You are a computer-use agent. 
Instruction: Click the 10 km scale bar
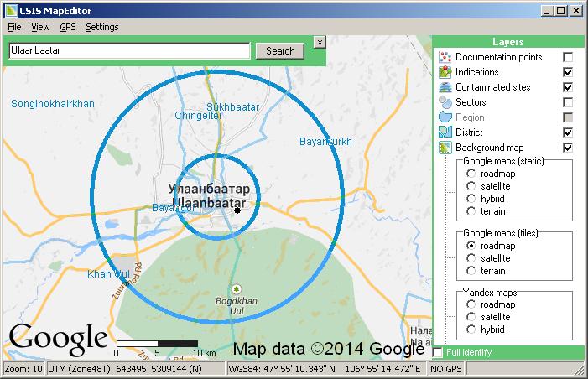coord(157,344)
